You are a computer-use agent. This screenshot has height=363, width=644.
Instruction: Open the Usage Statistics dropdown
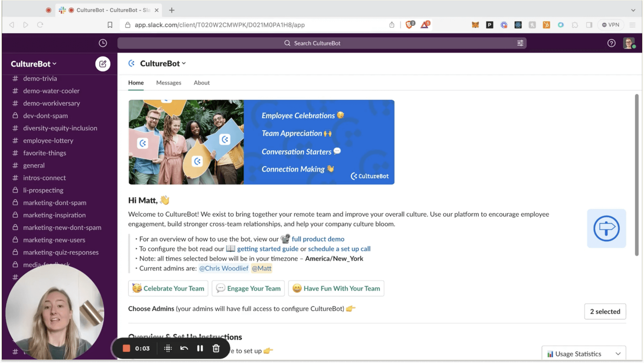584,354
